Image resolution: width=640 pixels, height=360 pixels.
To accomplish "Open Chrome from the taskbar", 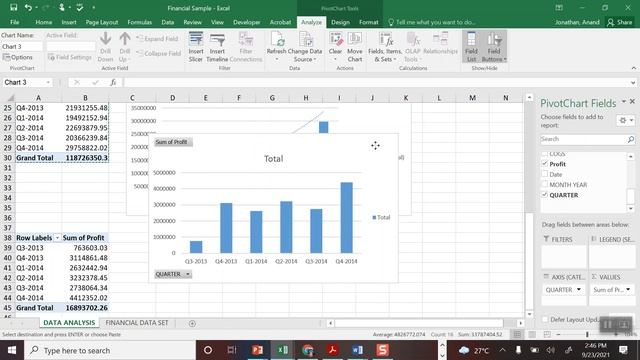I will click(308, 350).
